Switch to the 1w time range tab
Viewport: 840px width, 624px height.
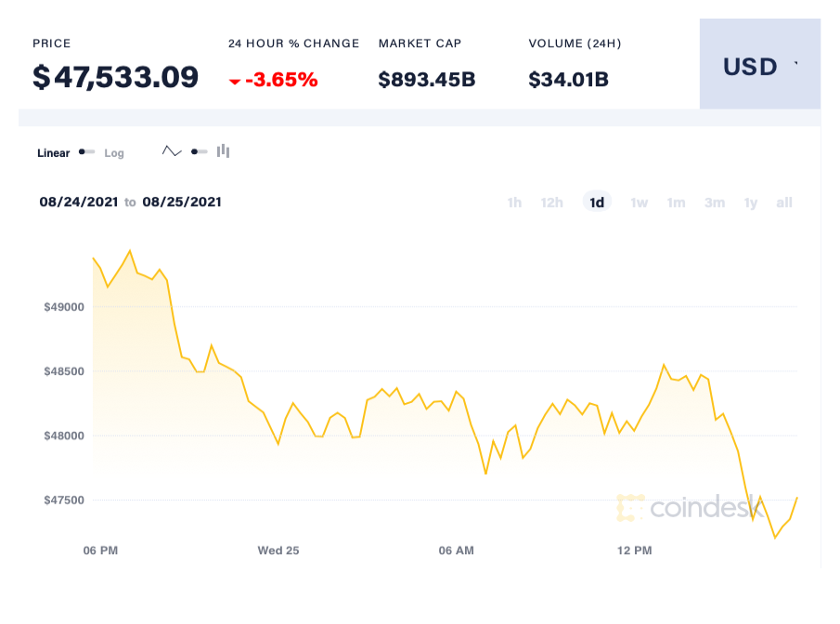(639, 201)
